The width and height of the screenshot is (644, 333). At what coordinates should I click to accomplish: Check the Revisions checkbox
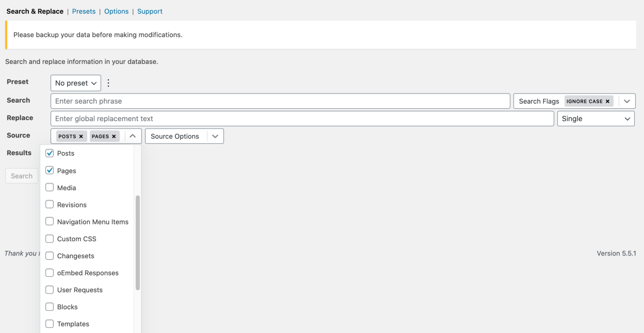[50, 205]
